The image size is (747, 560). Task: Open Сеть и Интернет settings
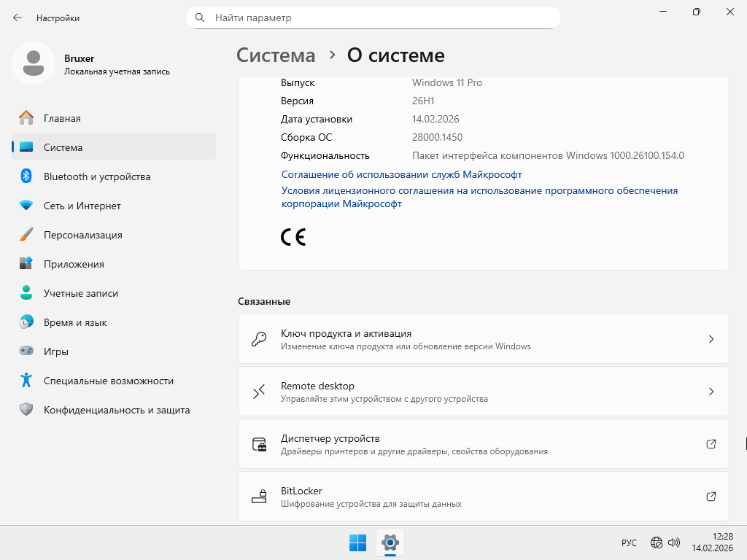[82, 206]
